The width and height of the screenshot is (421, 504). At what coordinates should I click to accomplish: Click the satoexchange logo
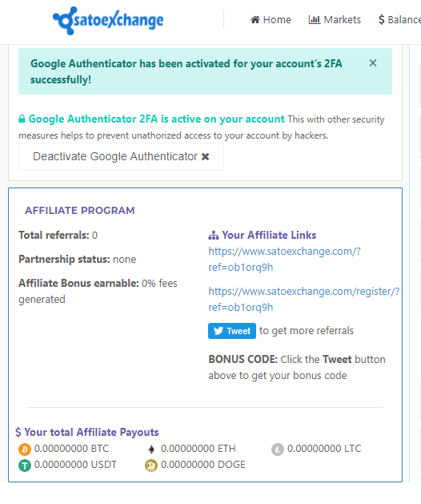pos(108,20)
